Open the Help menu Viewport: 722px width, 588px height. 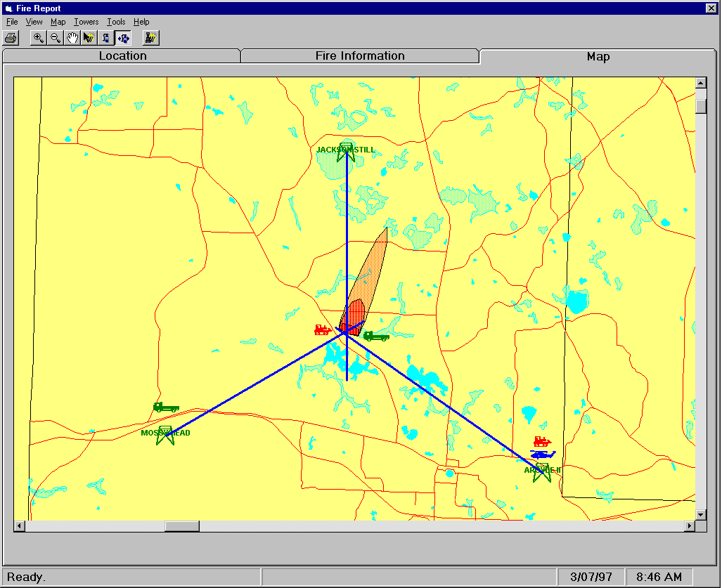(x=141, y=22)
